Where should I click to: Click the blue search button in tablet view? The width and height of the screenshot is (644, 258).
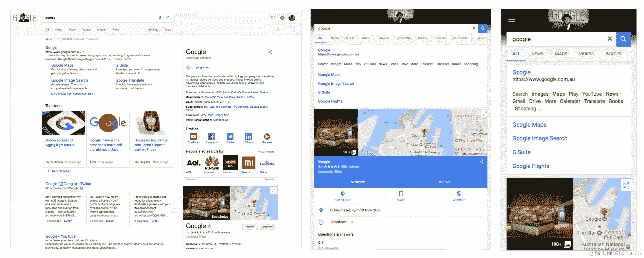(483, 28)
